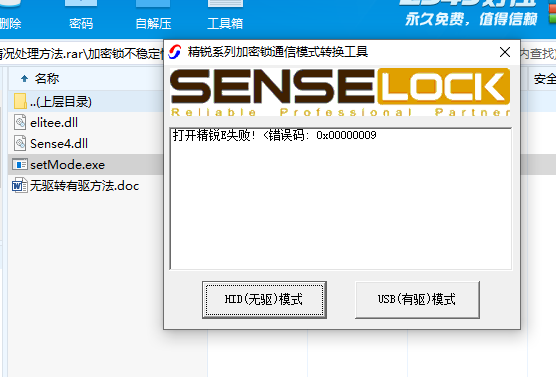Click the HID(无驱)模式 button
Image resolution: width=556 pixels, height=377 pixels.
[264, 300]
